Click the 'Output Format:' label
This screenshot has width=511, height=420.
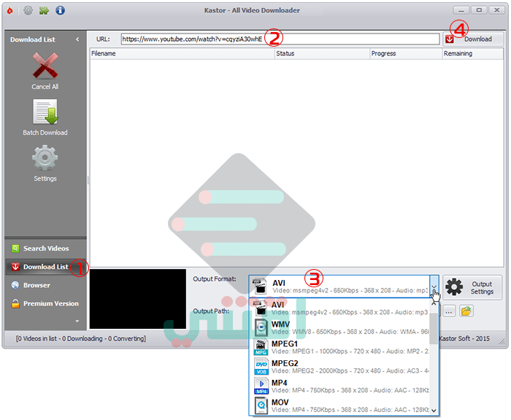pyautogui.click(x=214, y=279)
